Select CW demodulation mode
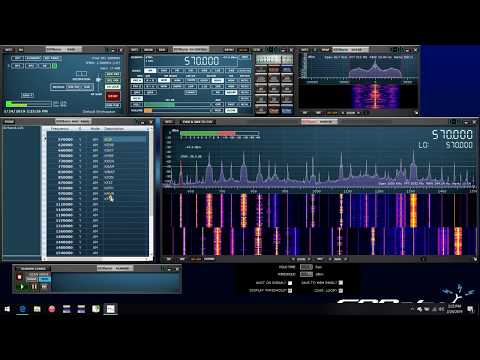Screen dimensions: 480x360 click(x=191, y=71)
